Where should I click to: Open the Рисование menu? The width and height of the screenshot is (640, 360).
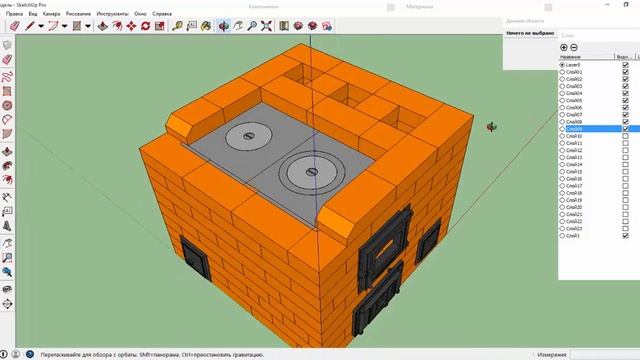pyautogui.click(x=78, y=14)
